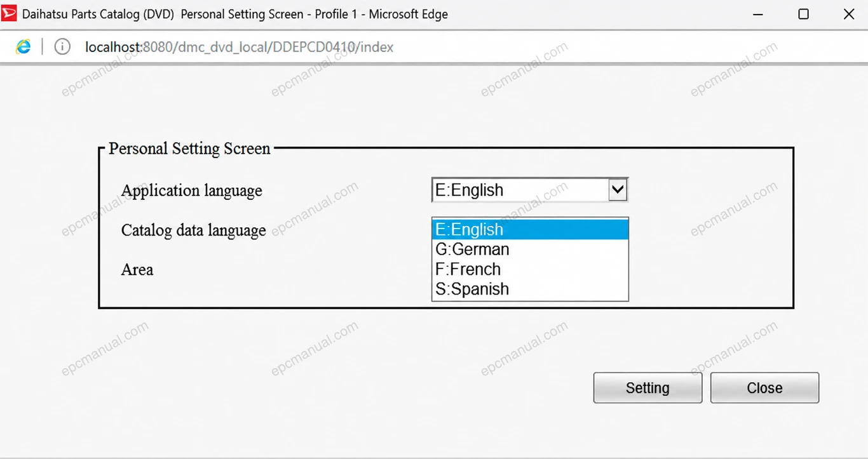
Task: Click the Personal Setting Screen heading
Action: pyautogui.click(x=189, y=149)
